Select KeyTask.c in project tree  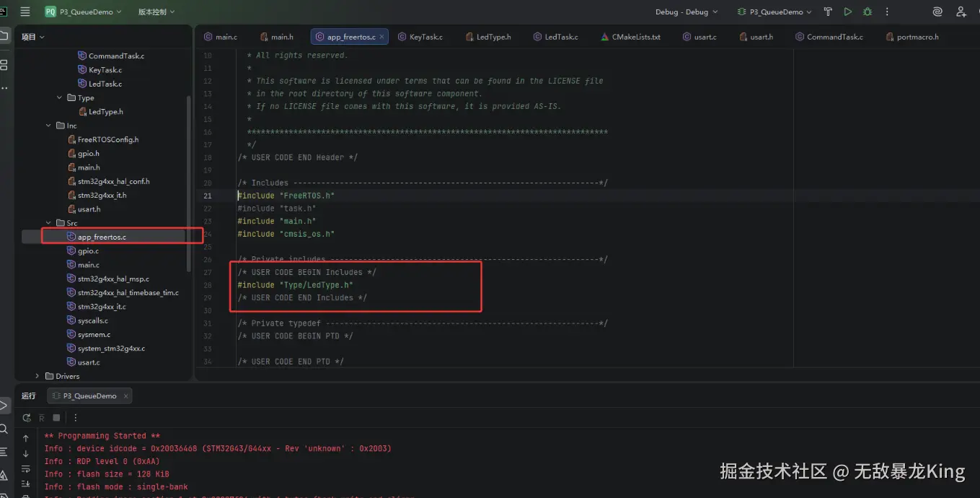[x=100, y=70]
